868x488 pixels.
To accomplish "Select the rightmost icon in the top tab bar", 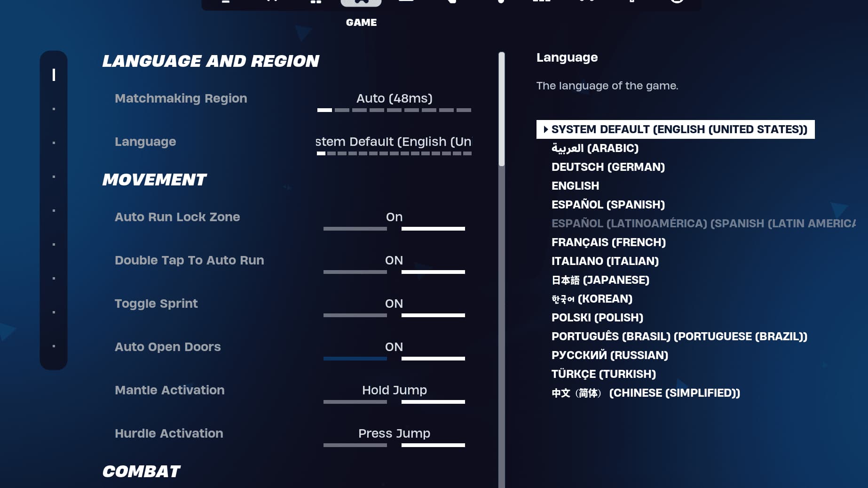I will (677, 2).
